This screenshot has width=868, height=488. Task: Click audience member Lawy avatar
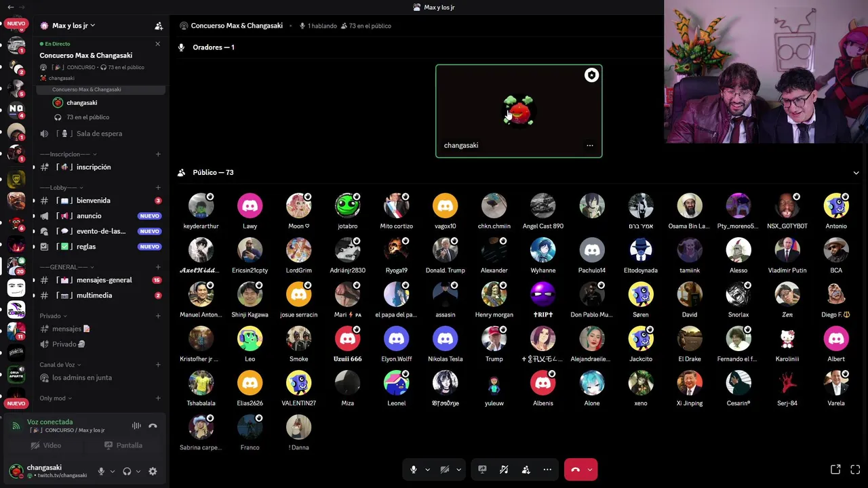tap(250, 206)
